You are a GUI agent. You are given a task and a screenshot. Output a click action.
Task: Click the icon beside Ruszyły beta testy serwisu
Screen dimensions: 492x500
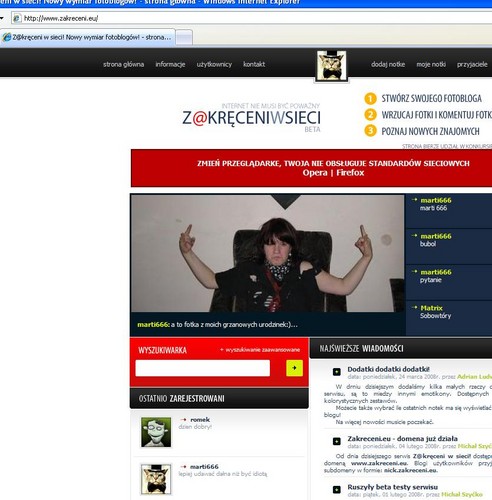337,489
